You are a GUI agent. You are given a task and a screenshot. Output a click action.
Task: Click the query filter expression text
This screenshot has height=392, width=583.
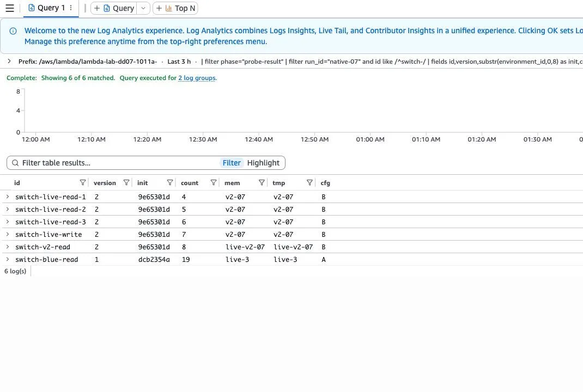pyautogui.click(x=393, y=62)
